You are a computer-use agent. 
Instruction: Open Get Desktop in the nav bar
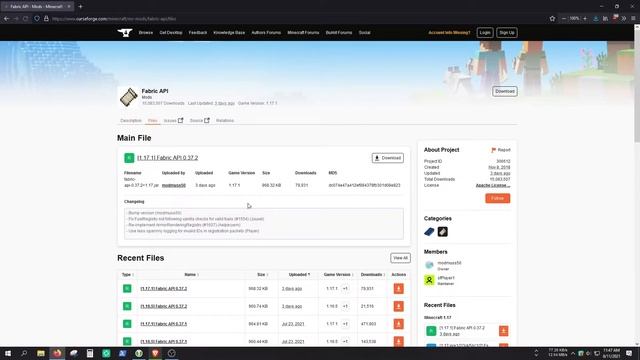[171, 33]
